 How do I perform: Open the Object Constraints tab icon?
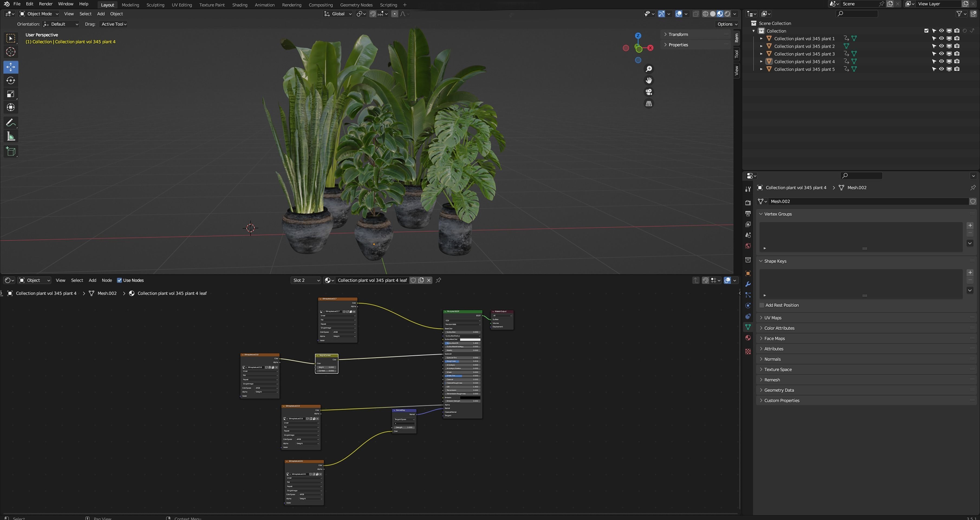748,316
